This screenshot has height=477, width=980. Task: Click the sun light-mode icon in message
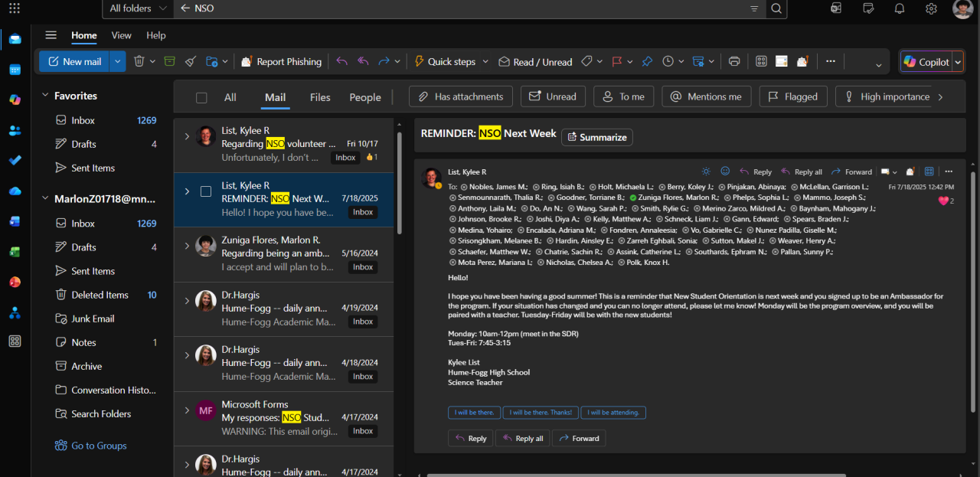(x=706, y=172)
